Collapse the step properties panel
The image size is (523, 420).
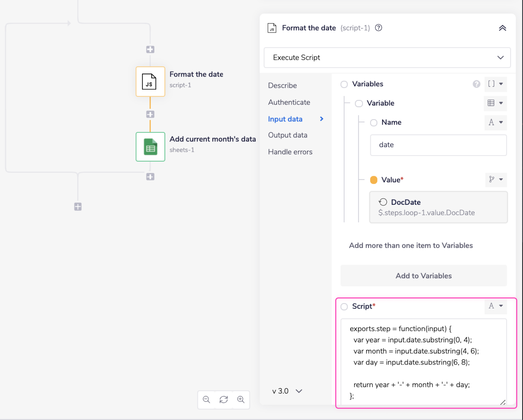point(502,28)
